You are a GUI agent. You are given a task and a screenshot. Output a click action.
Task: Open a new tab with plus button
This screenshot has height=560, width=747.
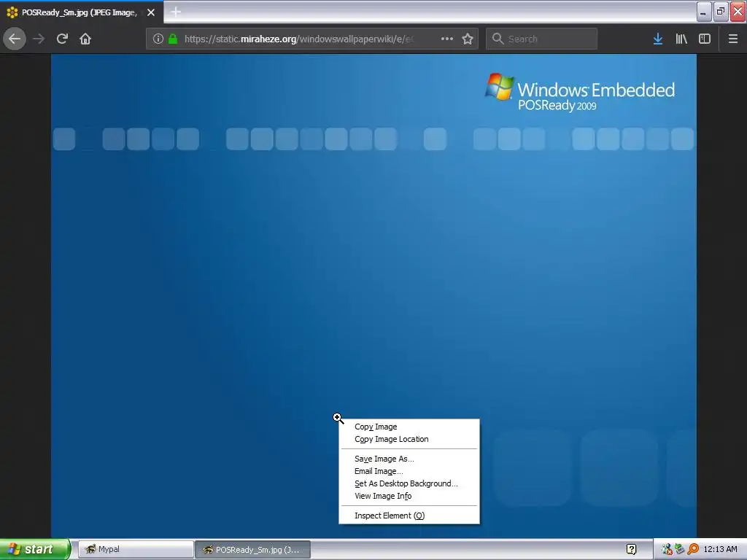tap(176, 12)
